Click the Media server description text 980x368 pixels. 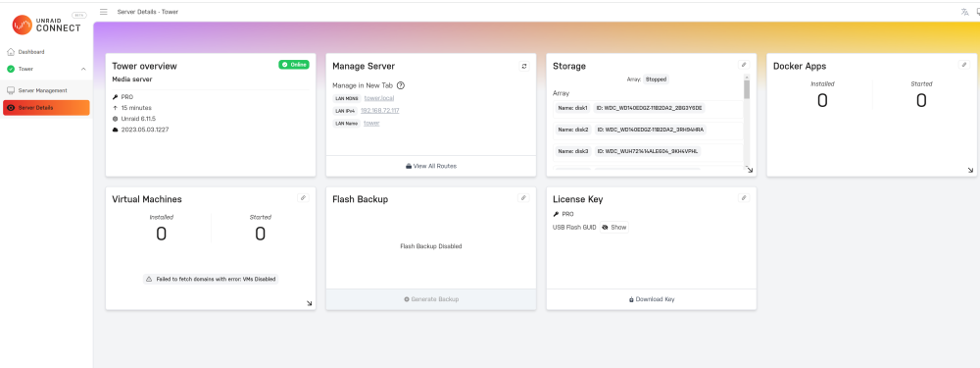132,79
